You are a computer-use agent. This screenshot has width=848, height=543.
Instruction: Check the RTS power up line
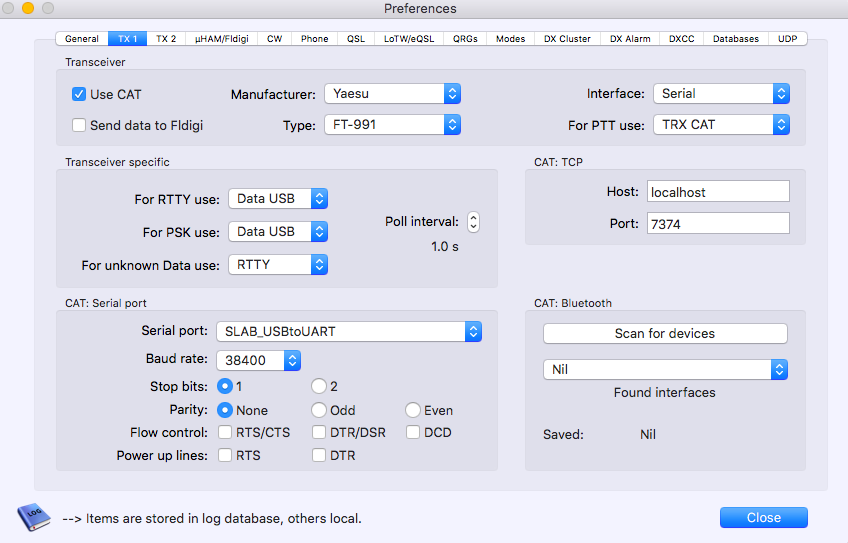click(225, 455)
